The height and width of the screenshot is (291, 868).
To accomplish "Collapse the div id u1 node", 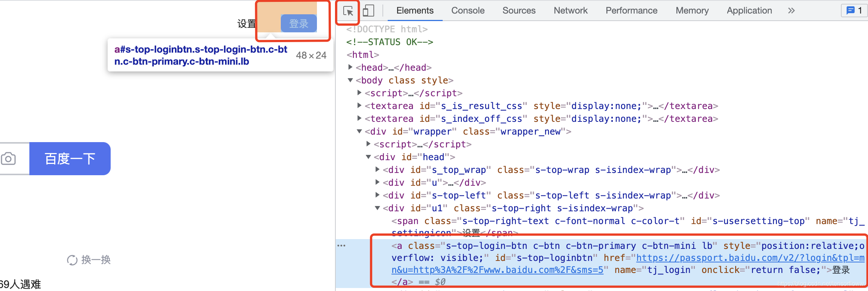I will [378, 208].
